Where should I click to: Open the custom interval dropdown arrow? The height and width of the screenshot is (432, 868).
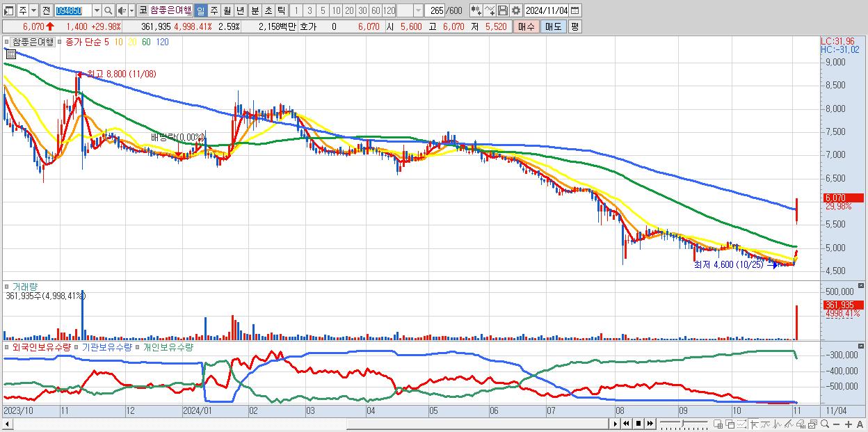(418, 10)
